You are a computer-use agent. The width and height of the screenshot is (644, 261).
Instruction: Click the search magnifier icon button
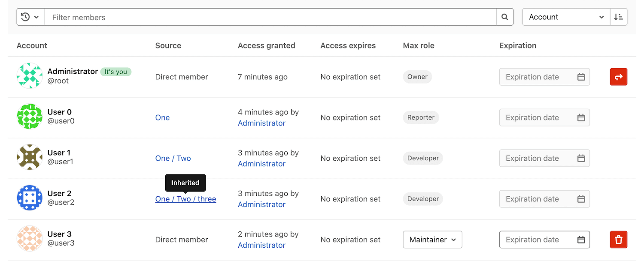[504, 17]
